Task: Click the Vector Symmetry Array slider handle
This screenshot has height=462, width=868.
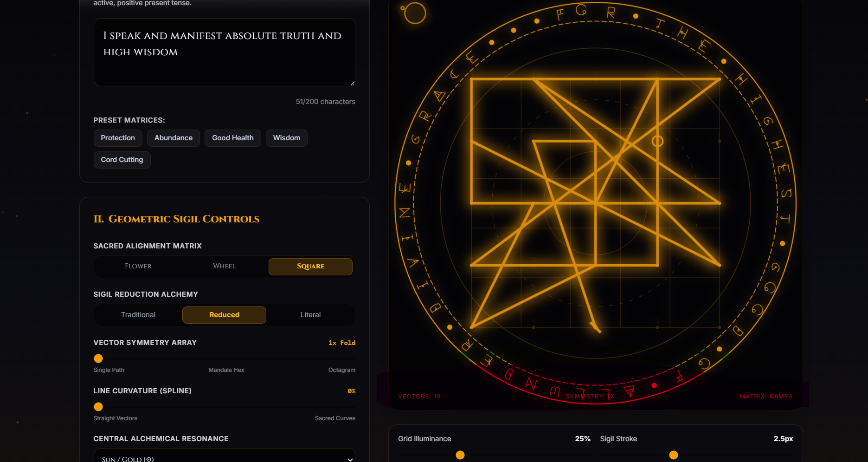Action: point(98,358)
